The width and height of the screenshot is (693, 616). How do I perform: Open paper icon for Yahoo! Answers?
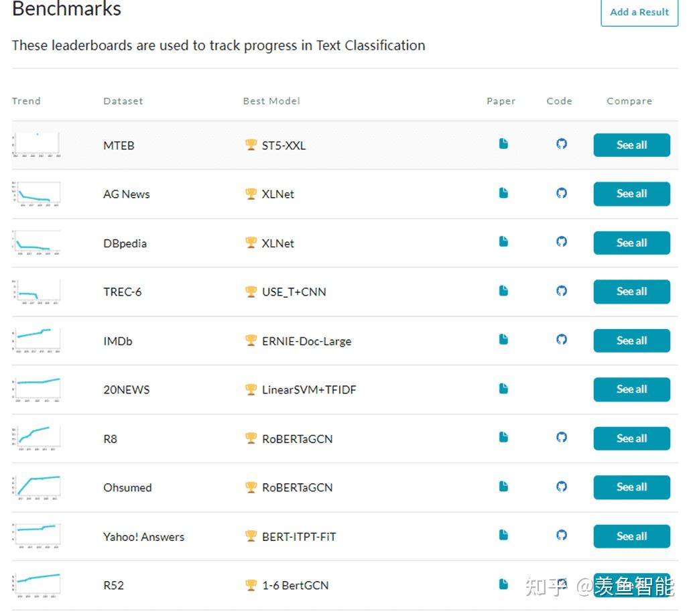(x=503, y=535)
